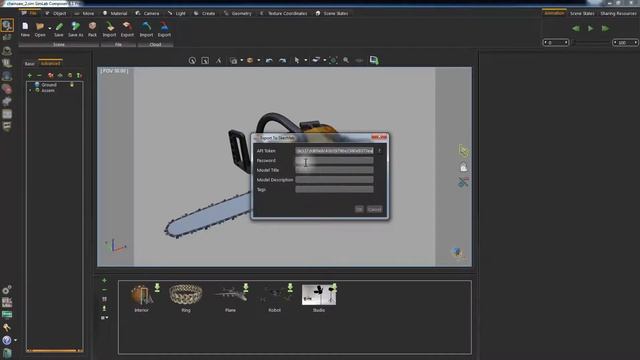Screen dimensions: 640x360
Task: Open the Geometry ribbon tab
Action: (x=238, y=13)
